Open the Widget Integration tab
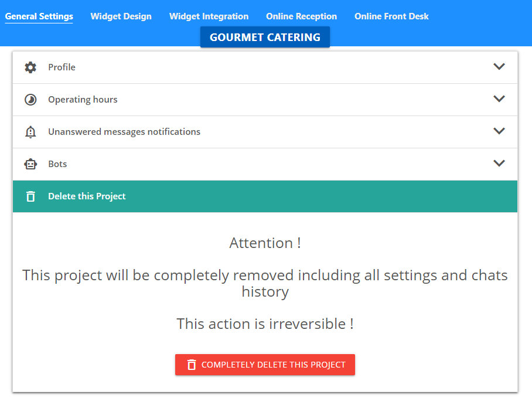This screenshot has height=401, width=532. (209, 16)
